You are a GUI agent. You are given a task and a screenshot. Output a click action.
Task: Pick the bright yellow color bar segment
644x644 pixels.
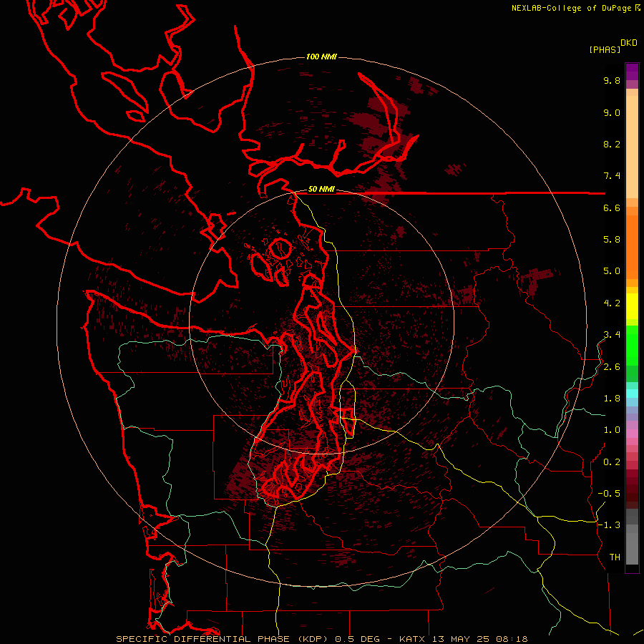(632, 306)
